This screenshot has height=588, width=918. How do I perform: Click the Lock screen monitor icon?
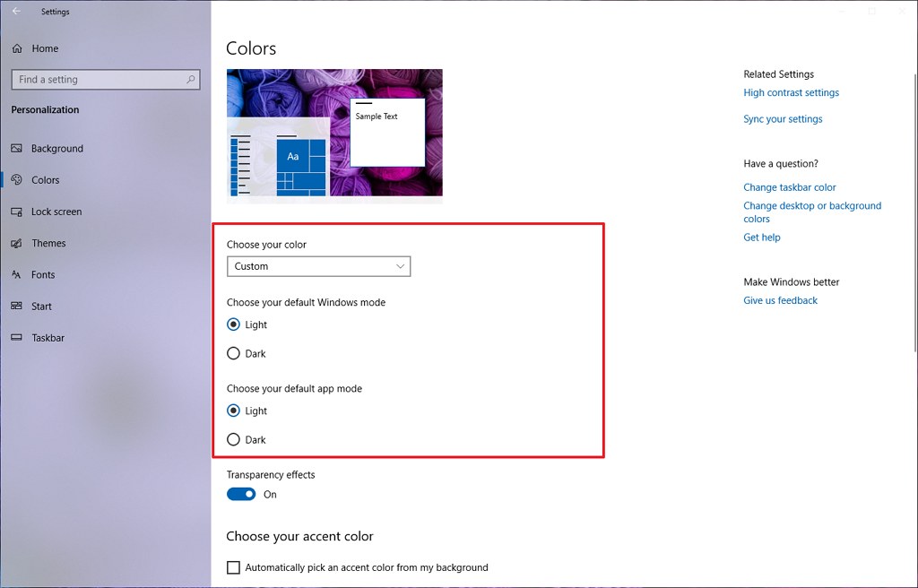click(17, 212)
